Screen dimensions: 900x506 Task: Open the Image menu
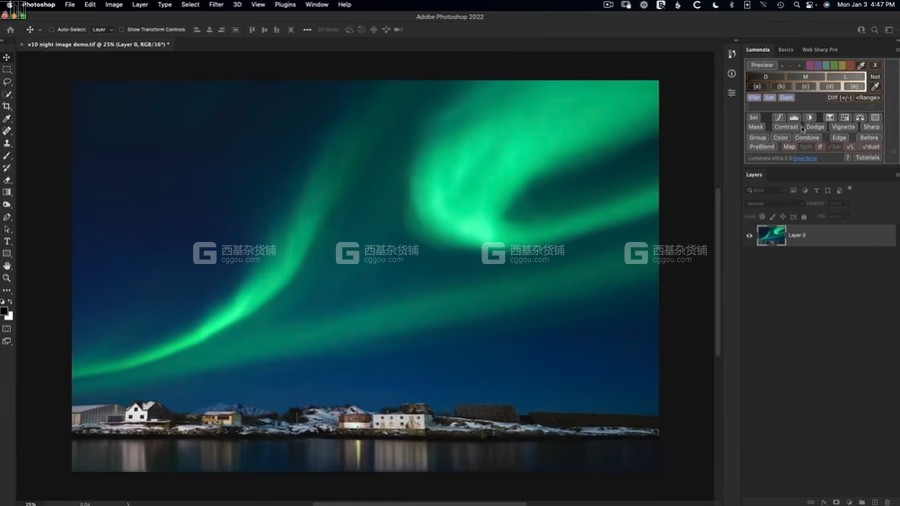[114, 5]
